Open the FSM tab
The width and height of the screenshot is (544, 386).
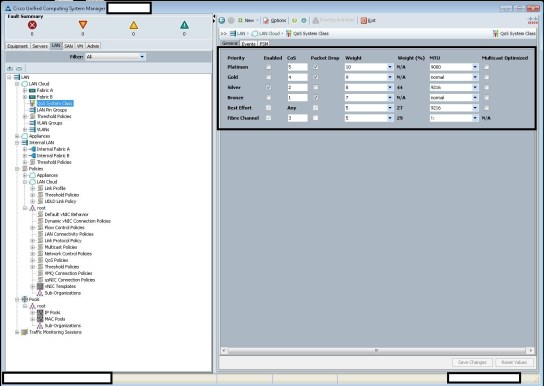coord(264,44)
